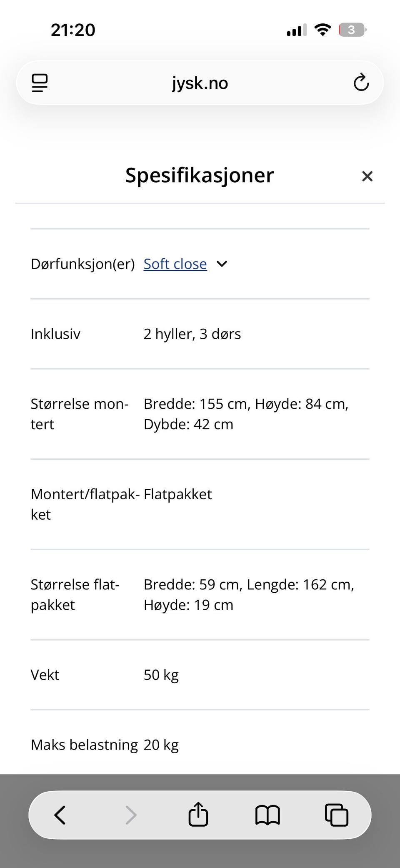Close the Spesifikasjoner panel
This screenshot has width=400, height=868.
367,176
